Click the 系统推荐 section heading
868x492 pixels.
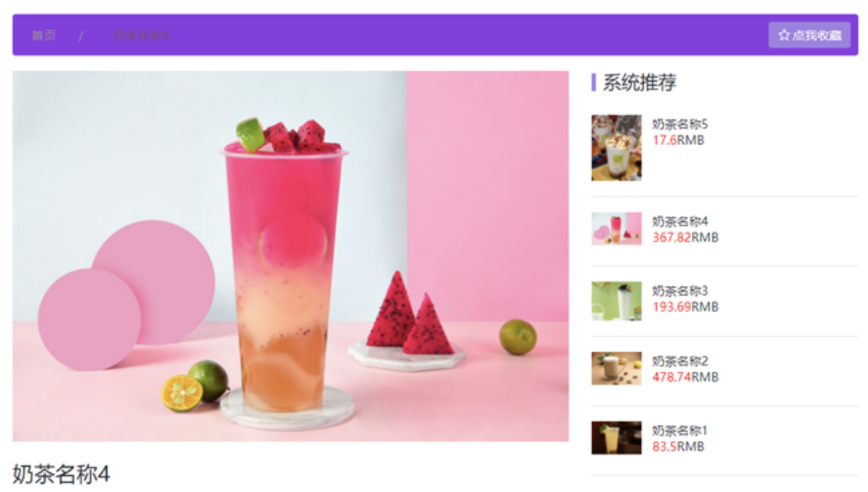click(x=639, y=82)
